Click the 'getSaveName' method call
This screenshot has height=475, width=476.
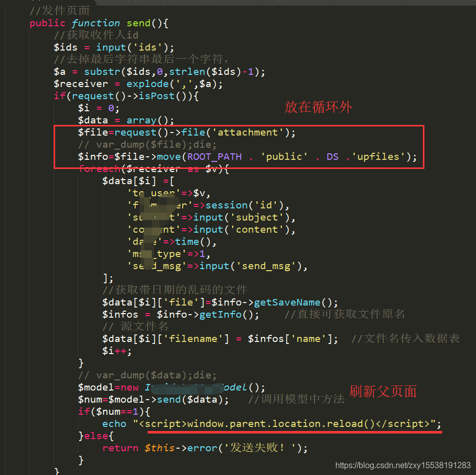[x=287, y=303]
